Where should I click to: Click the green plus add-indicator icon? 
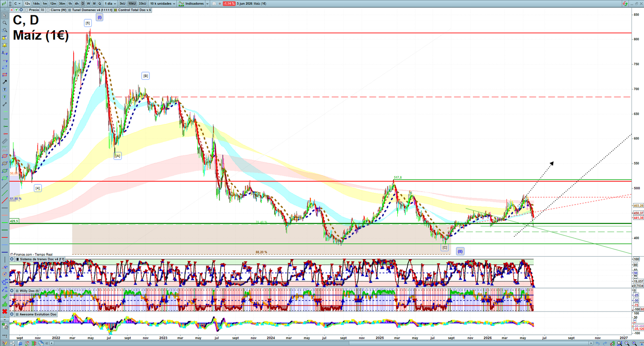17,10
